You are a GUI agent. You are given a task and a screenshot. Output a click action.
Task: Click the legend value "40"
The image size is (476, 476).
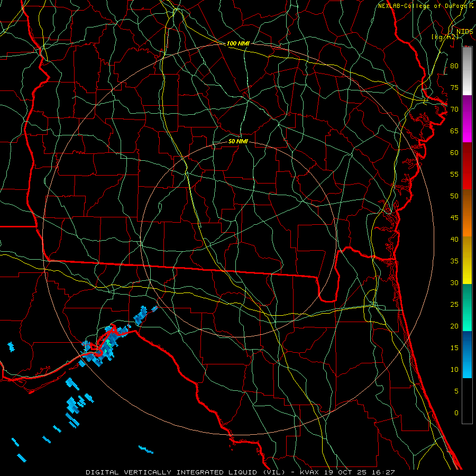tap(454, 239)
